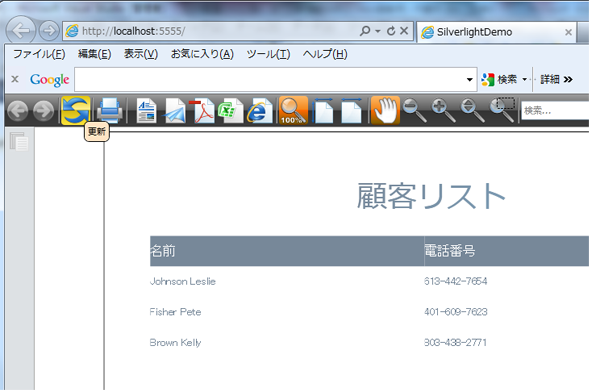Viewport: 589px width, 390px height.
Task: Click the yellow Refresh report icon
Action: click(76, 110)
